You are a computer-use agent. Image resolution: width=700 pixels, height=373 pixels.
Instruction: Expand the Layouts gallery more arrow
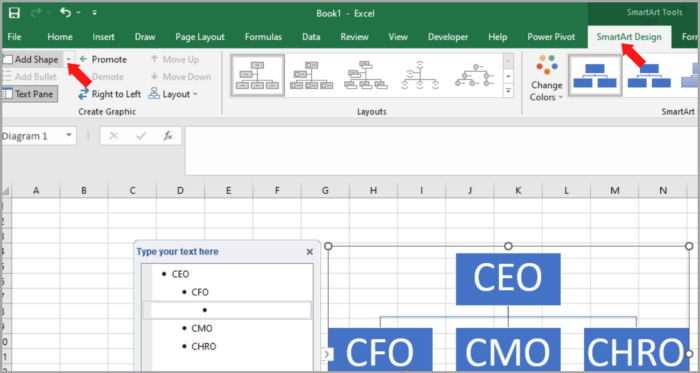click(x=508, y=91)
